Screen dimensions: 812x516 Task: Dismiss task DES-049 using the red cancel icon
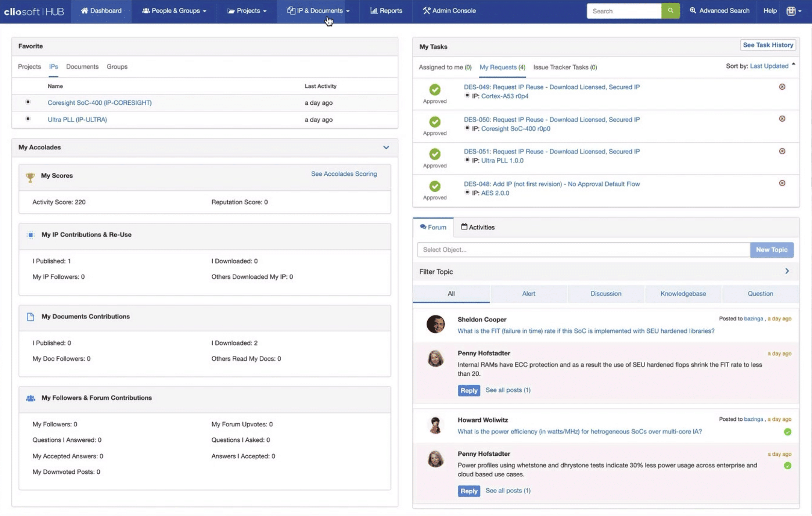tap(782, 87)
